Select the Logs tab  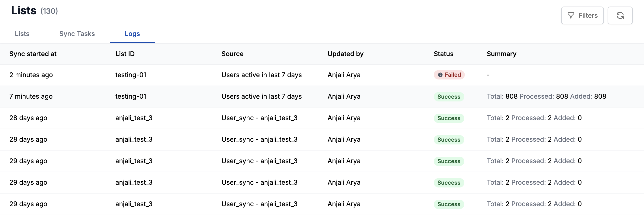[132, 34]
